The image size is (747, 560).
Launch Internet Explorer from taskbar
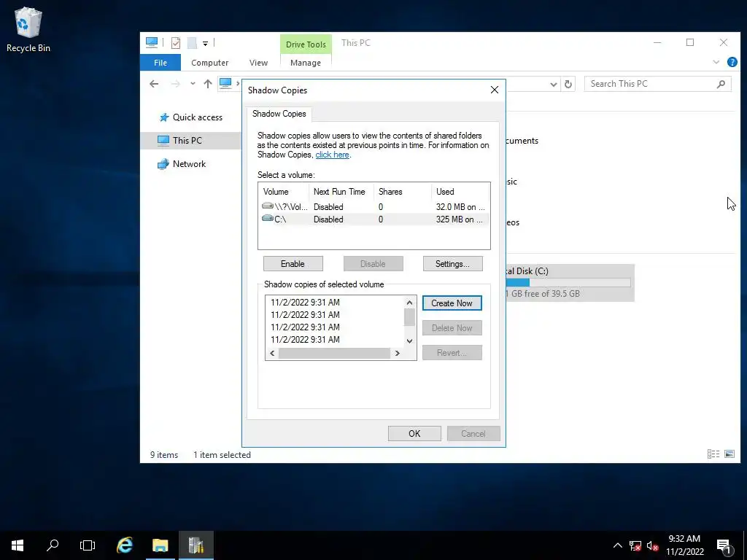coord(125,545)
